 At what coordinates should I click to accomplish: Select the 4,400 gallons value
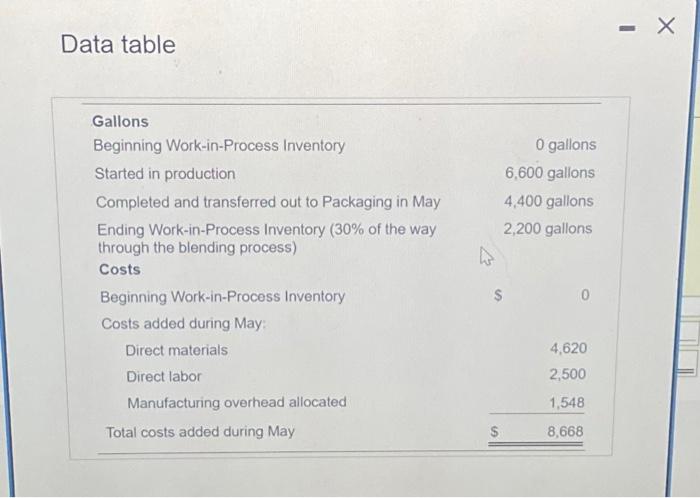[548, 201]
